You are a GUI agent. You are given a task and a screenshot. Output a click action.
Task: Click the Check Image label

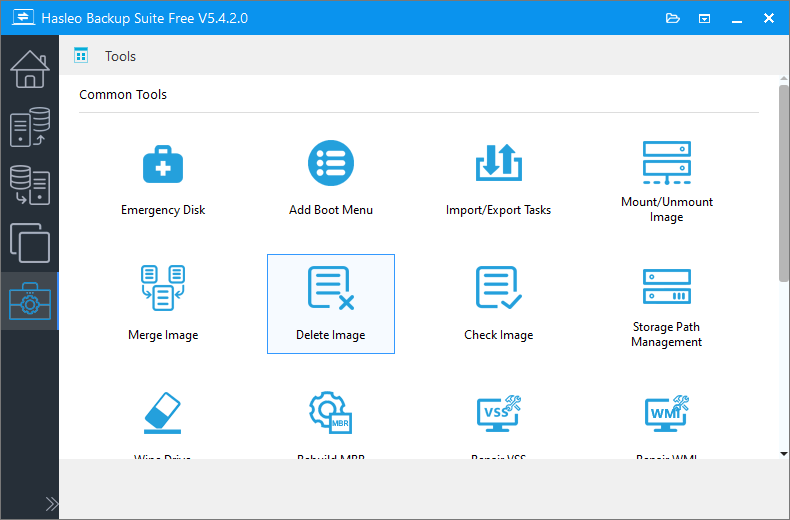click(x=498, y=335)
